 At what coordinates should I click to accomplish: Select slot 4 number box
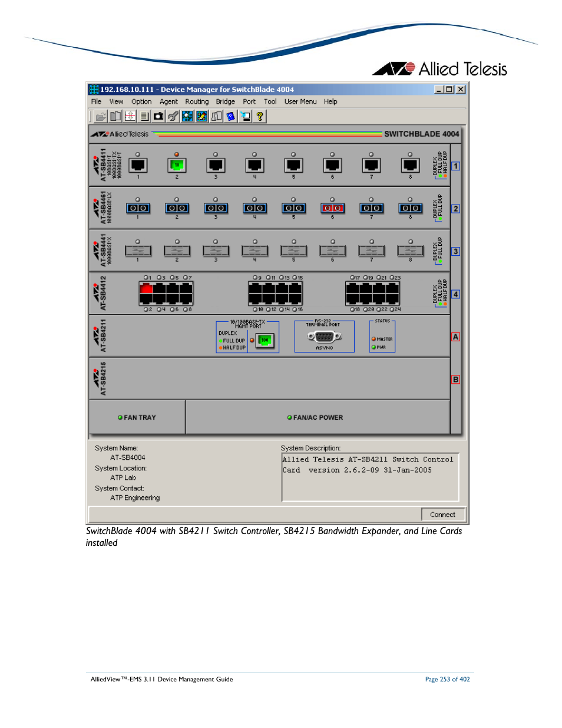[x=455, y=294]
